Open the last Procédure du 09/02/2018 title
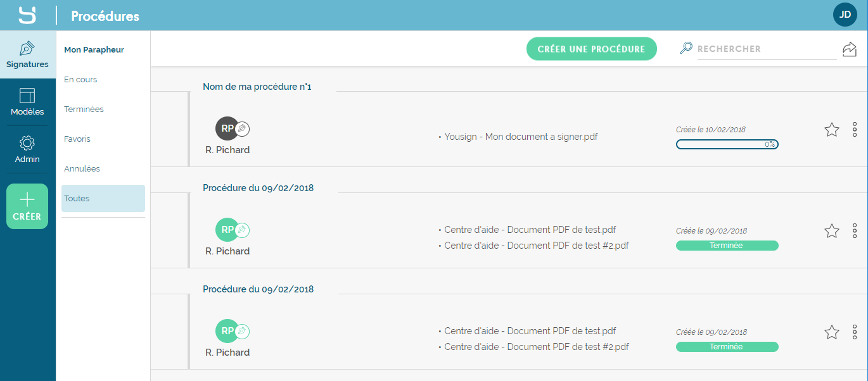 pyautogui.click(x=258, y=289)
